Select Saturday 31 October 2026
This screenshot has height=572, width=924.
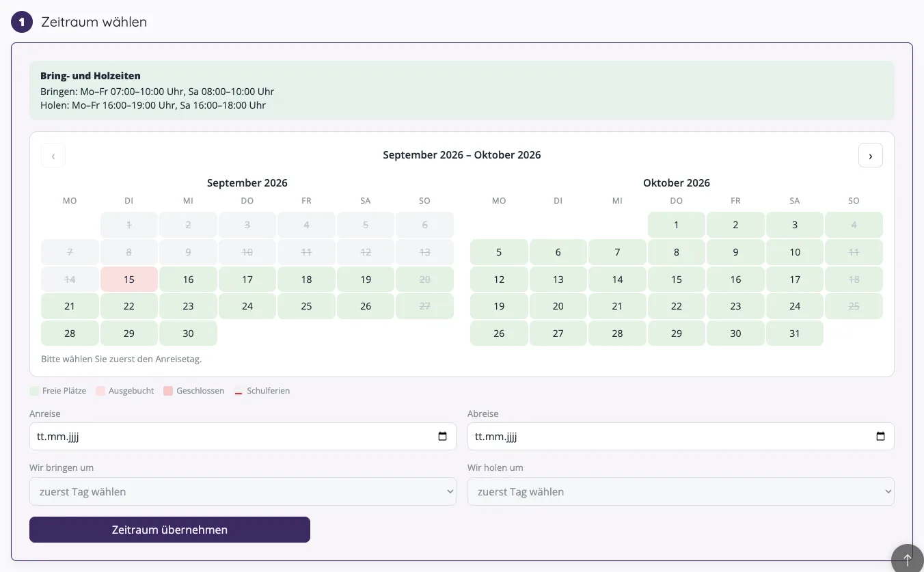point(795,333)
